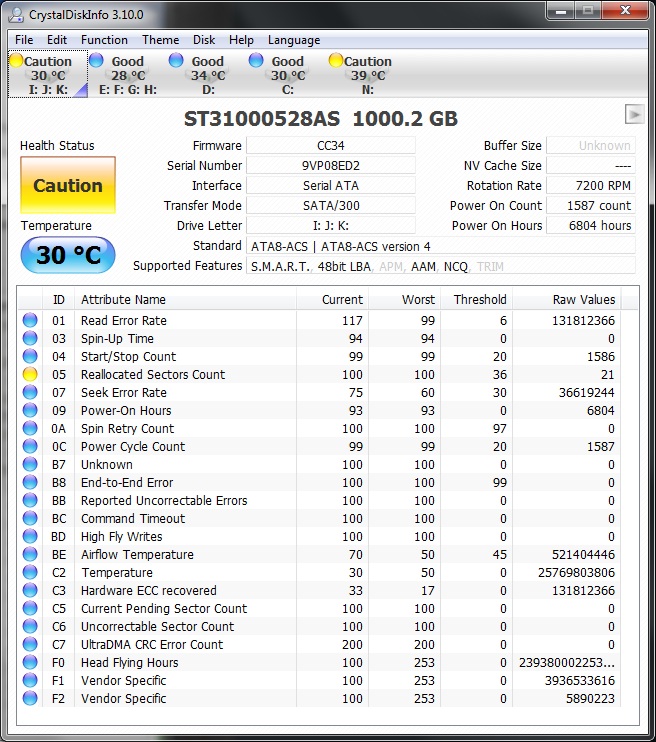Image resolution: width=656 pixels, height=742 pixels.
Task: Select the Good disk D: tab
Action: click(x=208, y=75)
